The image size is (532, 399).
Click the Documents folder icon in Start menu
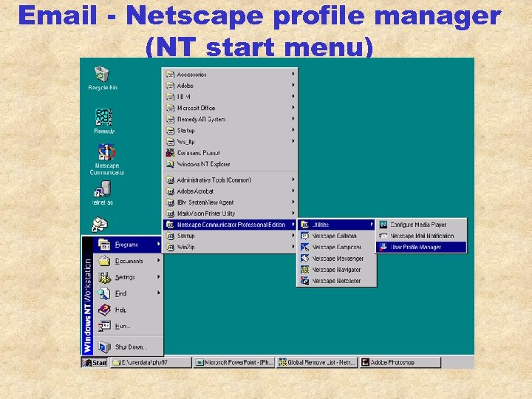click(x=104, y=261)
